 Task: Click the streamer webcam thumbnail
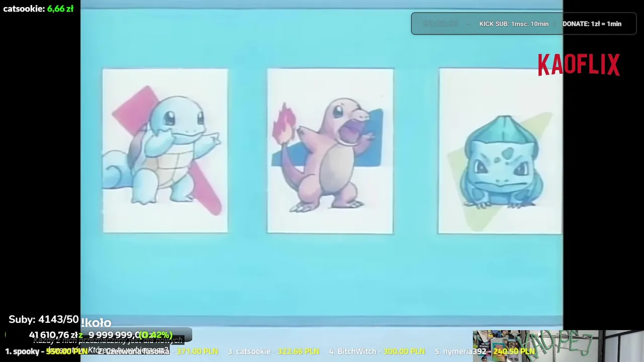(x=558, y=346)
